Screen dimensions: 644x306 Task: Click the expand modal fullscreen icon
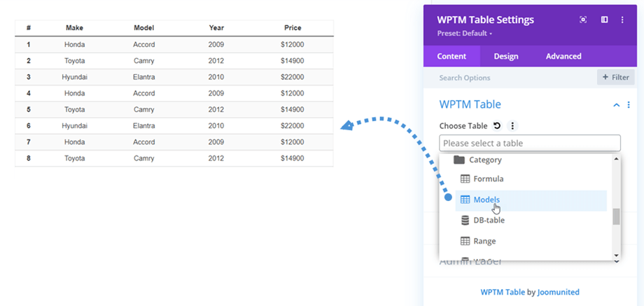pos(583,20)
